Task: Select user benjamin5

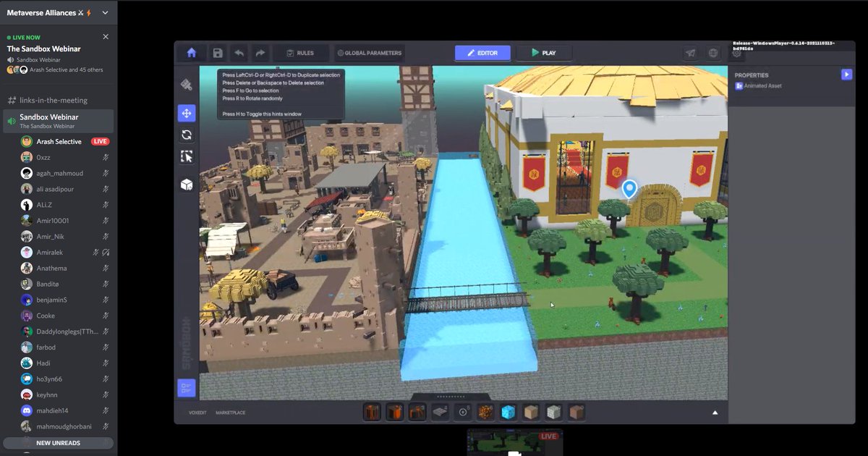Action: coord(64,300)
